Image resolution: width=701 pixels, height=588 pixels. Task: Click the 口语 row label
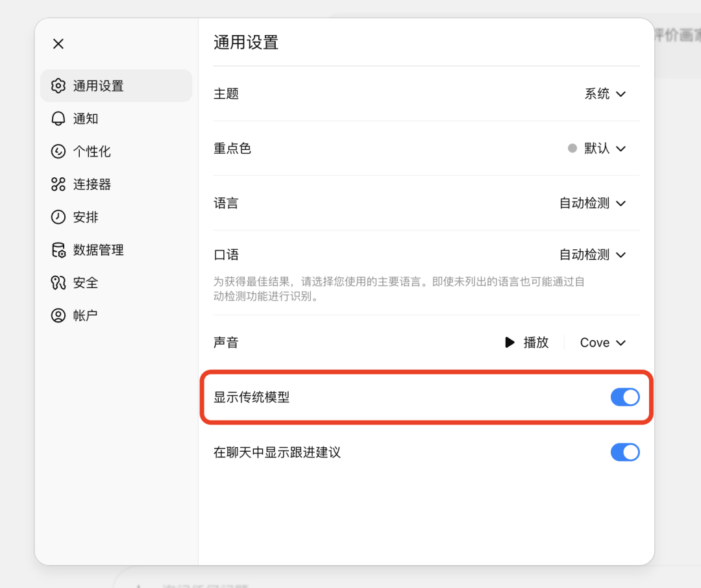tap(227, 255)
